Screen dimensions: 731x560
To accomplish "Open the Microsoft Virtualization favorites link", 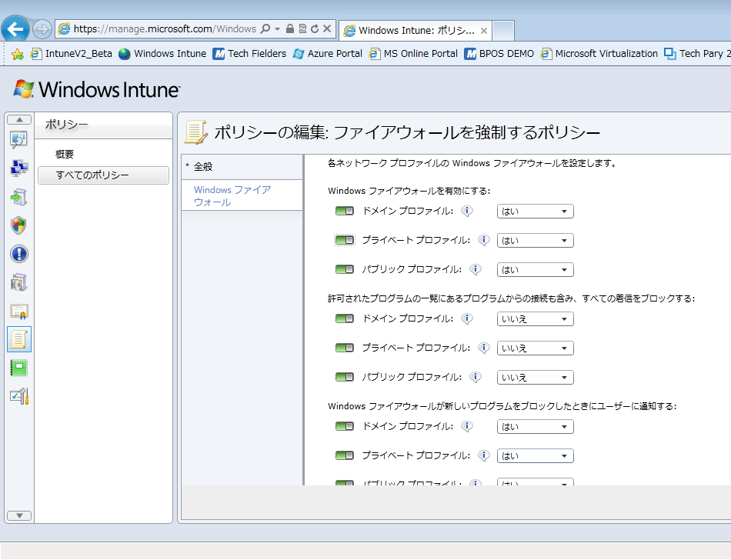I will [x=599, y=54].
